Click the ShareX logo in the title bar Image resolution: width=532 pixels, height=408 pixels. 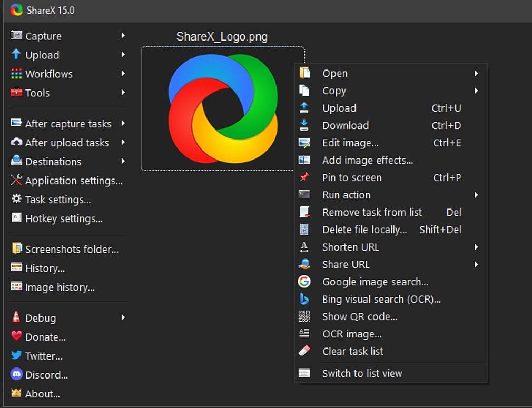16,10
